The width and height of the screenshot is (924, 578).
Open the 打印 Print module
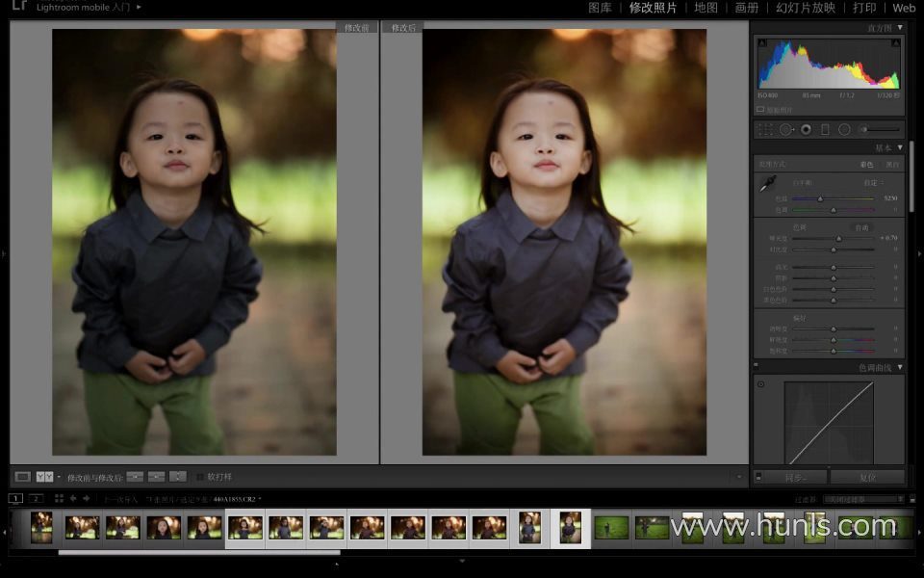[864, 8]
